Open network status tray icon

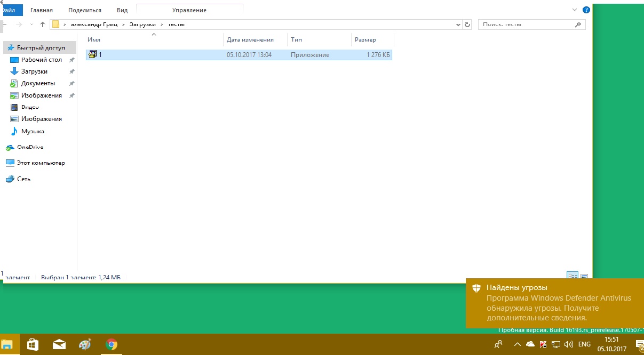coord(555,344)
